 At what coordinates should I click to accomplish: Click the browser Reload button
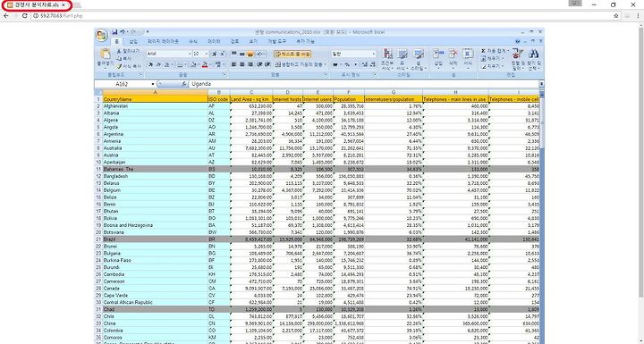(25, 15)
